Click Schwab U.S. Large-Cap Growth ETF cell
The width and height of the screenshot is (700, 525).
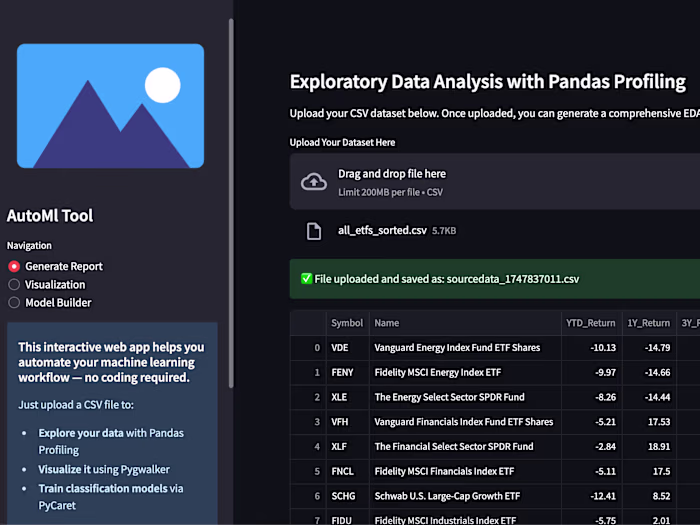tap(465, 496)
